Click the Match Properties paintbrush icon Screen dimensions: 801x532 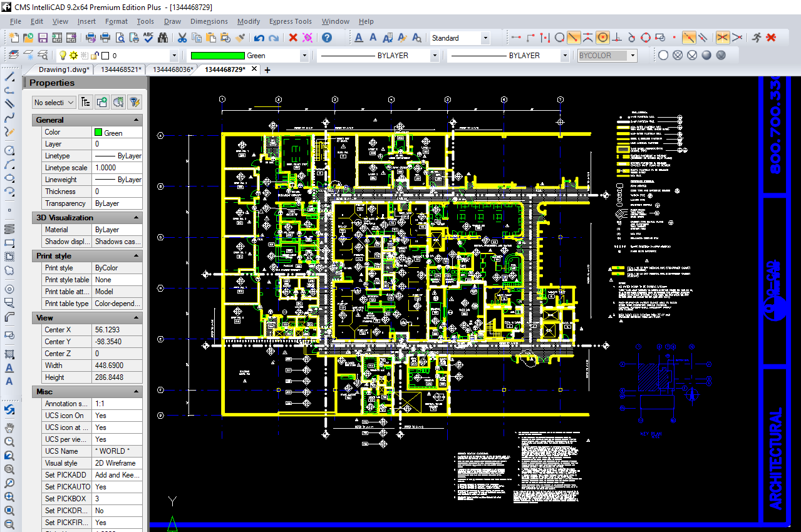coord(240,38)
